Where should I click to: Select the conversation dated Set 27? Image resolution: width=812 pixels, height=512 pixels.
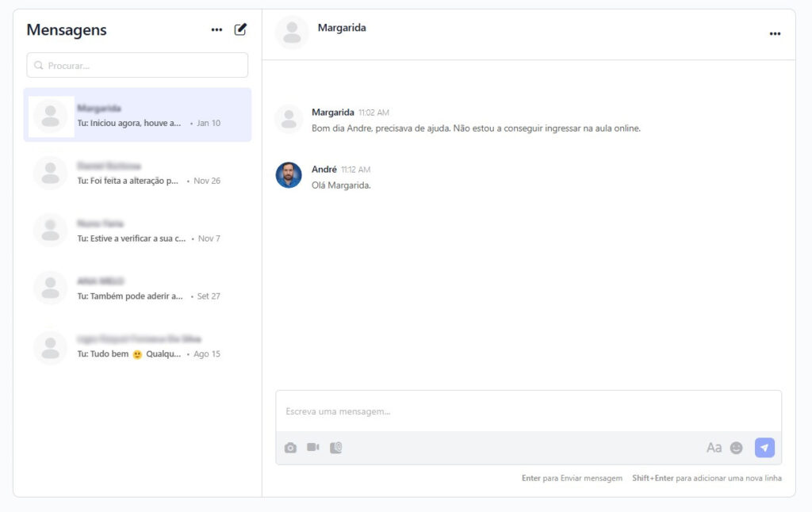tap(137, 288)
